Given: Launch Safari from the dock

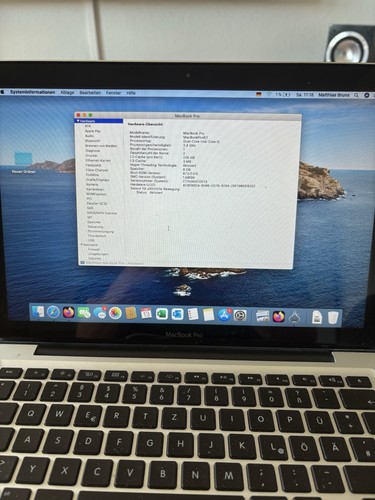Looking at the screenshot, I should click(53, 313).
